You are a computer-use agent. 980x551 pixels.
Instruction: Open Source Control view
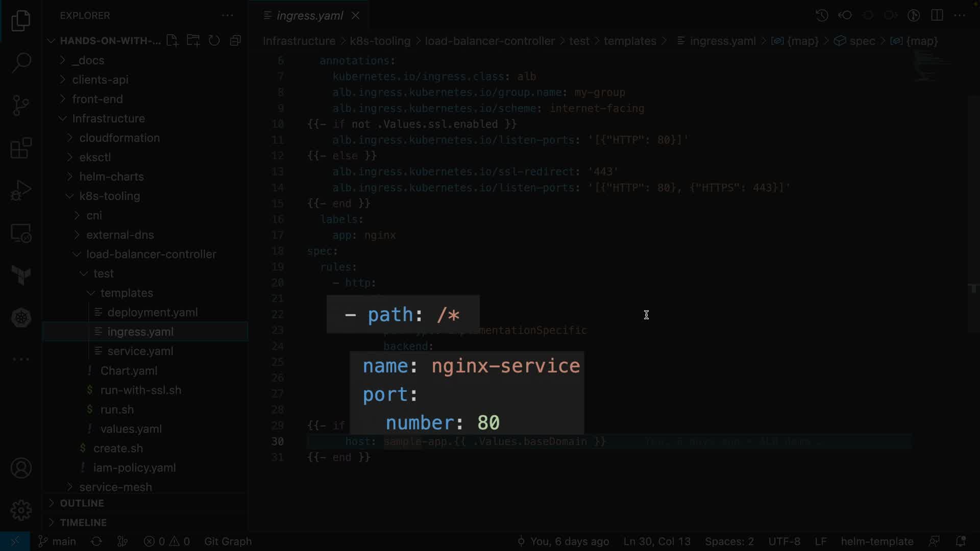21,106
